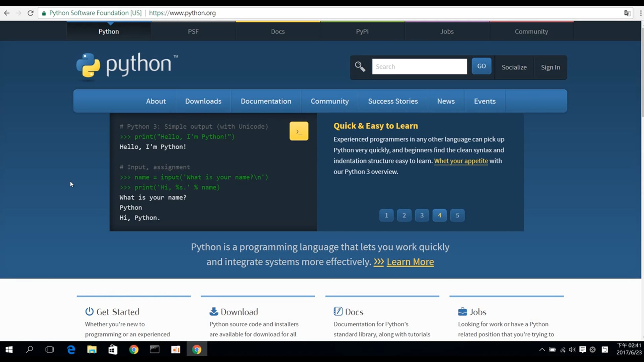Open the translate page icon in address bar

coord(627,13)
